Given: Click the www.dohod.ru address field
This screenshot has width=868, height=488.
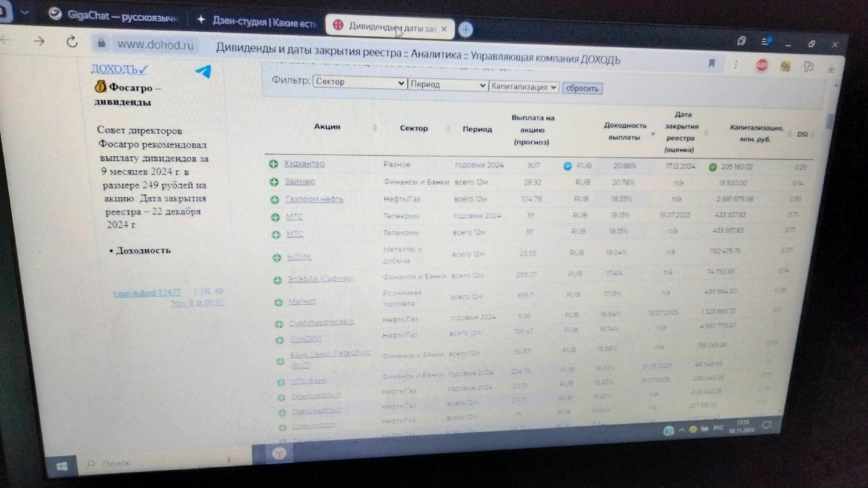Looking at the screenshot, I should coord(156,45).
